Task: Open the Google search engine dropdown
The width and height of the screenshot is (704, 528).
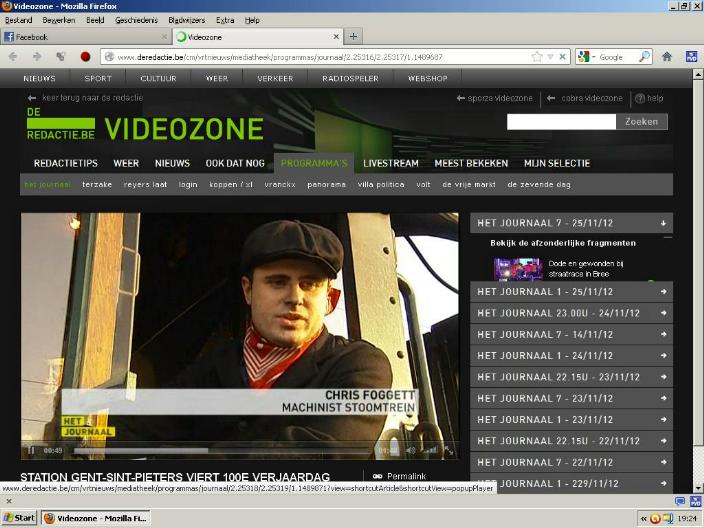Action: (x=586, y=57)
